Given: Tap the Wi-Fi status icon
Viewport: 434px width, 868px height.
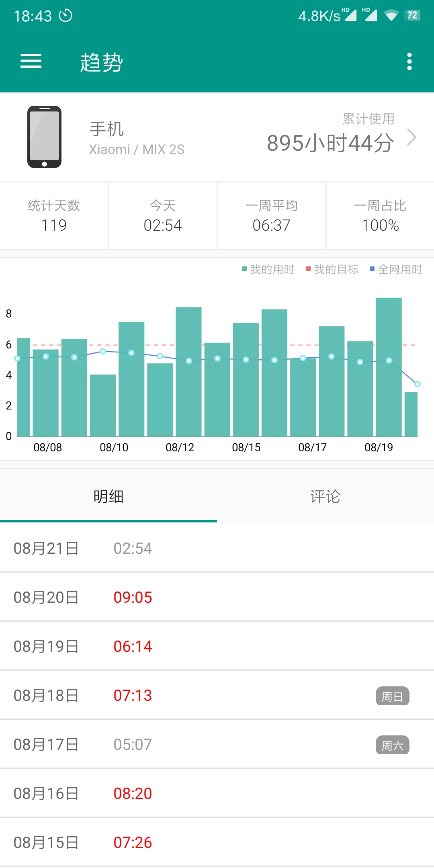Looking at the screenshot, I should point(391,16).
